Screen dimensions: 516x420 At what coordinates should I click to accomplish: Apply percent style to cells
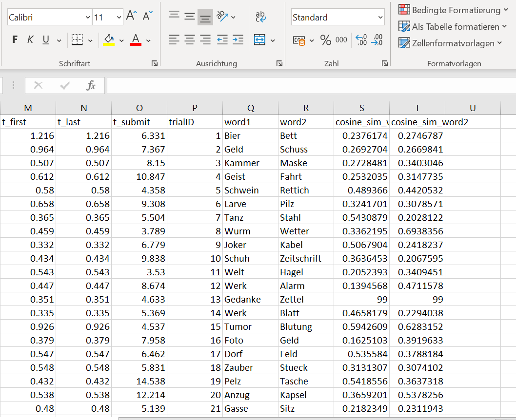(x=325, y=40)
